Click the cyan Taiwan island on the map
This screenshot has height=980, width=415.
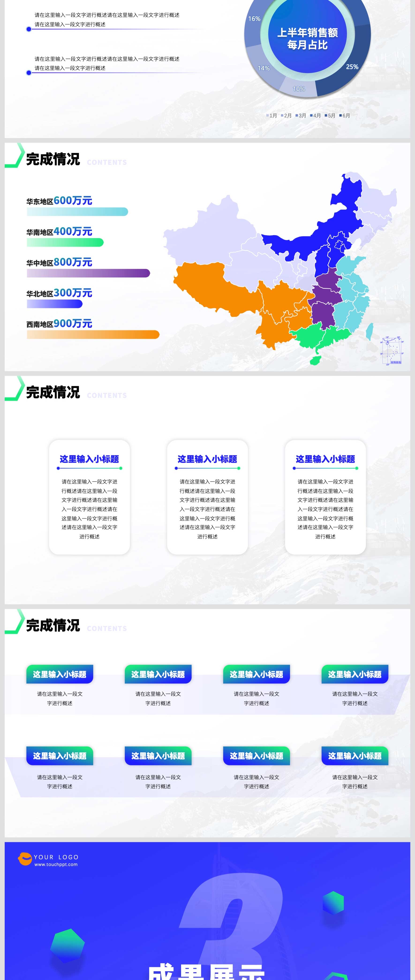[369, 331]
